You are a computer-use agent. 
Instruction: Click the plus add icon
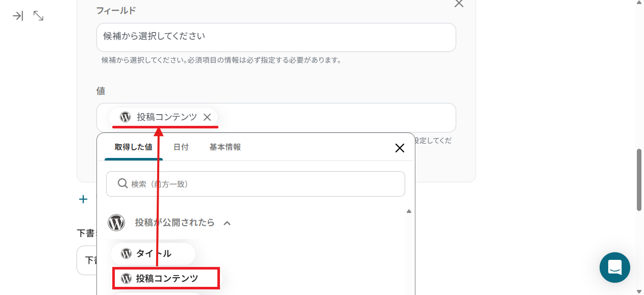point(83,199)
